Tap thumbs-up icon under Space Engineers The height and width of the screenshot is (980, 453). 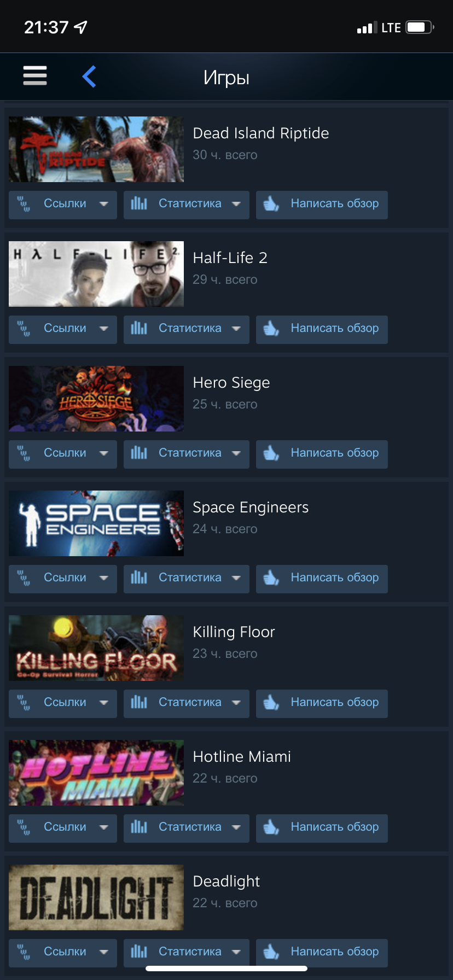coord(271,578)
